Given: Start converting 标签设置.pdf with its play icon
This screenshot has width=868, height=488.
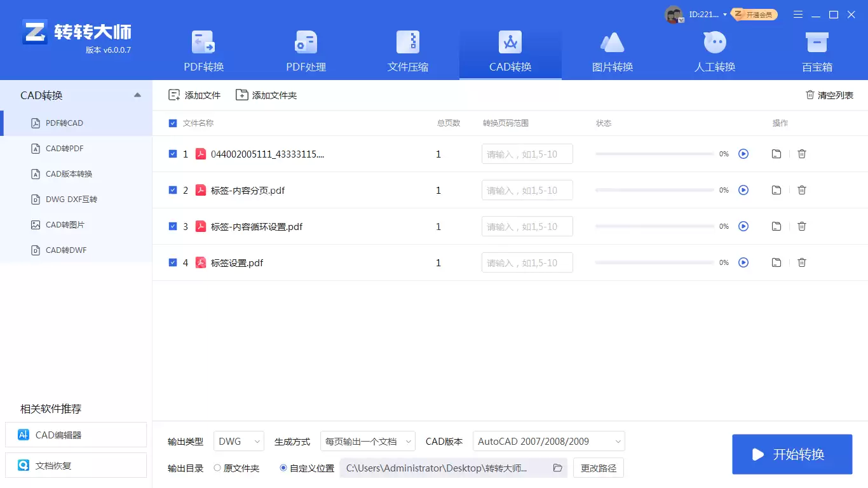Looking at the screenshot, I should (x=743, y=262).
